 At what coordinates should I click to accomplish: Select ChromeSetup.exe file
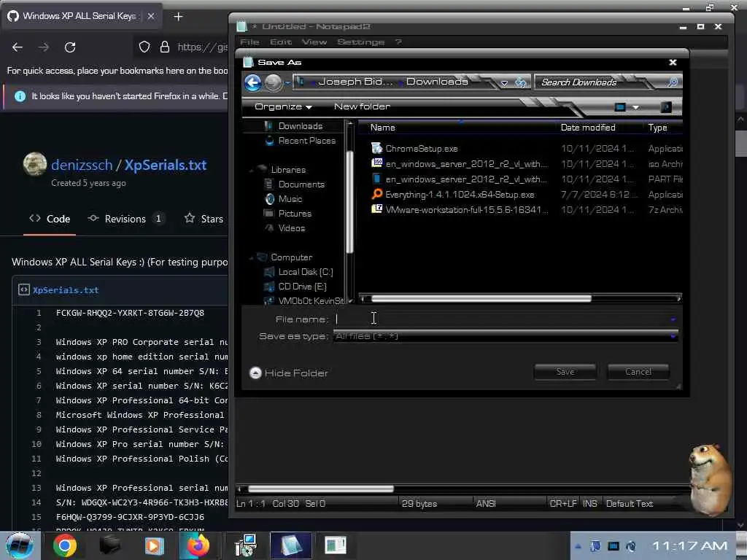coord(421,149)
